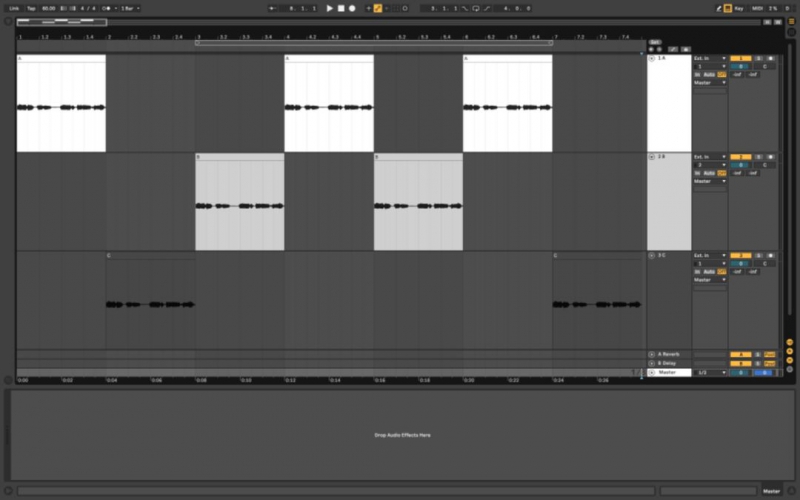800x500 pixels.
Task: Click the Master track volume field
Action: pyautogui.click(x=740, y=373)
